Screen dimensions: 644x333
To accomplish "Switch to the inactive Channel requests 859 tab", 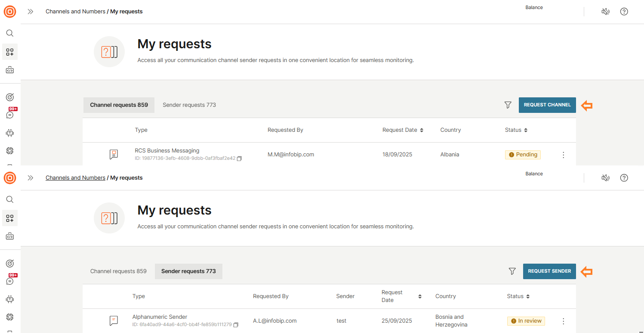I will pos(118,271).
